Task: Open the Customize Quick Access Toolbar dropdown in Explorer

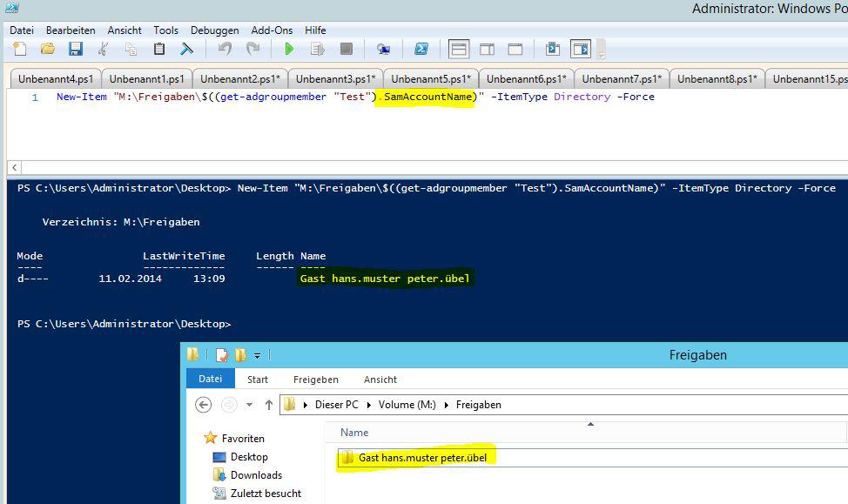Action: (258, 356)
